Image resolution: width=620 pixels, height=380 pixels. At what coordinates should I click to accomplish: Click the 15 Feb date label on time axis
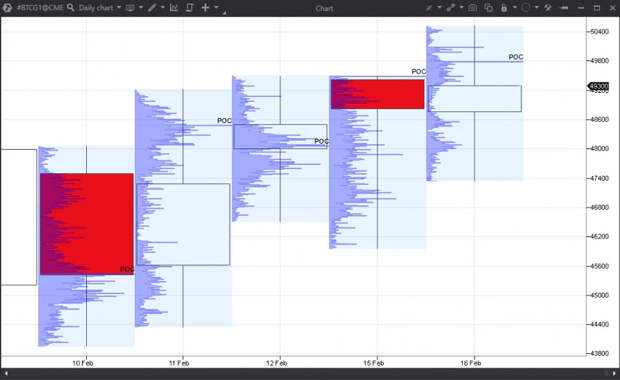click(x=374, y=363)
